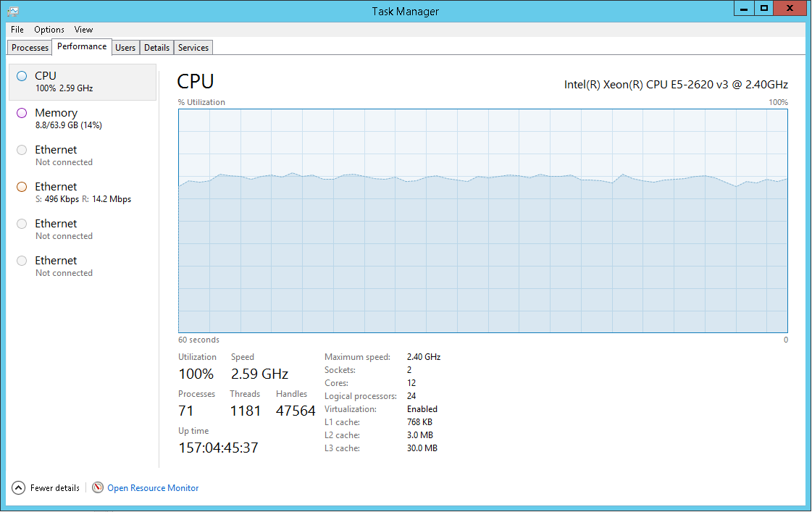Switch to the Processes tab

tap(30, 48)
